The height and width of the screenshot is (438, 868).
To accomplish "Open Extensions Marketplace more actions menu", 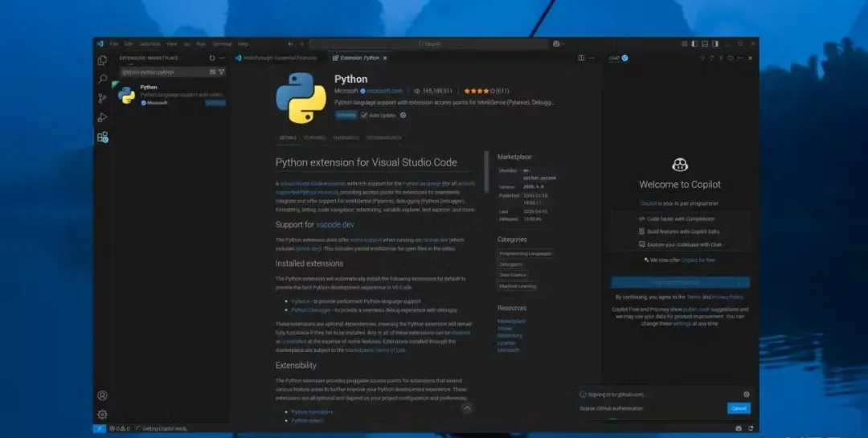I will (222, 58).
